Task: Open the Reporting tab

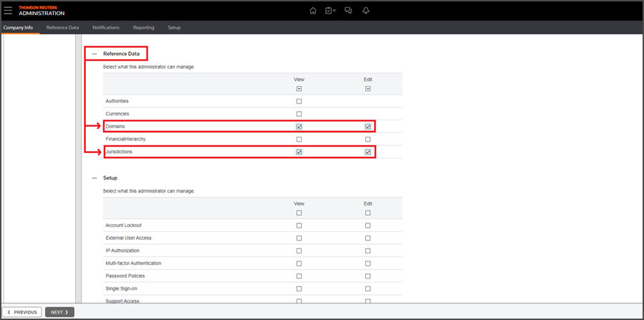Action: [144, 27]
